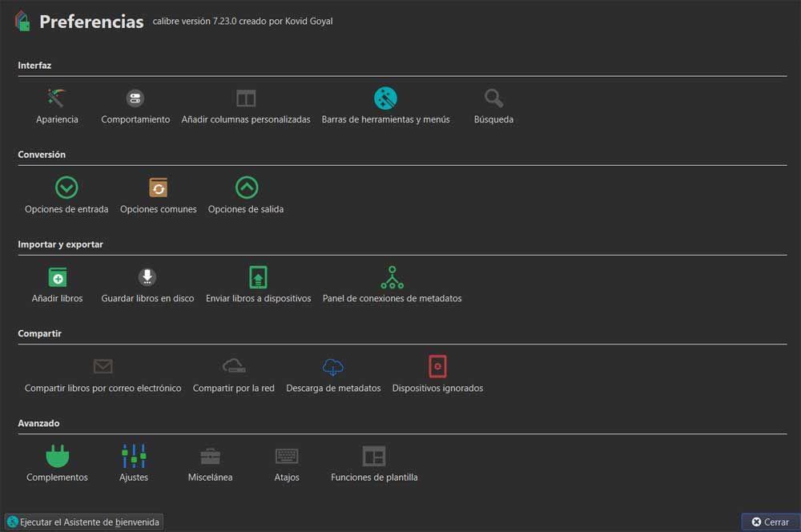The width and height of the screenshot is (801, 532).
Task: Open the Complementos plugin settings
Action: point(57,457)
